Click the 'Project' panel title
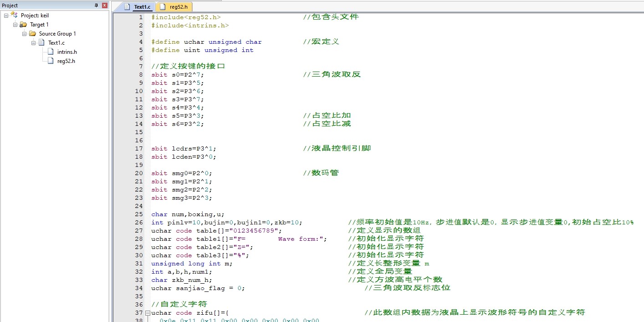This screenshot has height=322, width=644. [10, 5]
